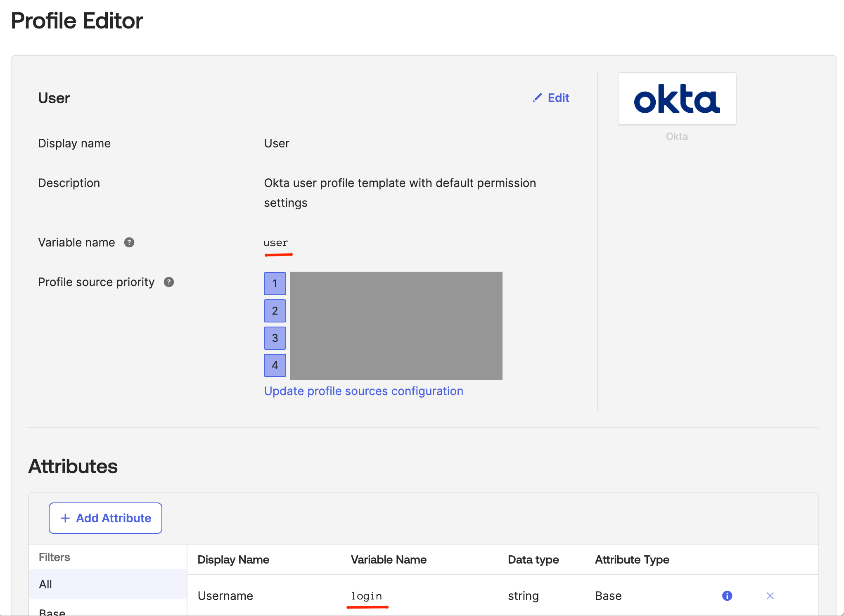Select profile source priority number 2
Viewport: 844px width, 616px height.
[x=275, y=311]
